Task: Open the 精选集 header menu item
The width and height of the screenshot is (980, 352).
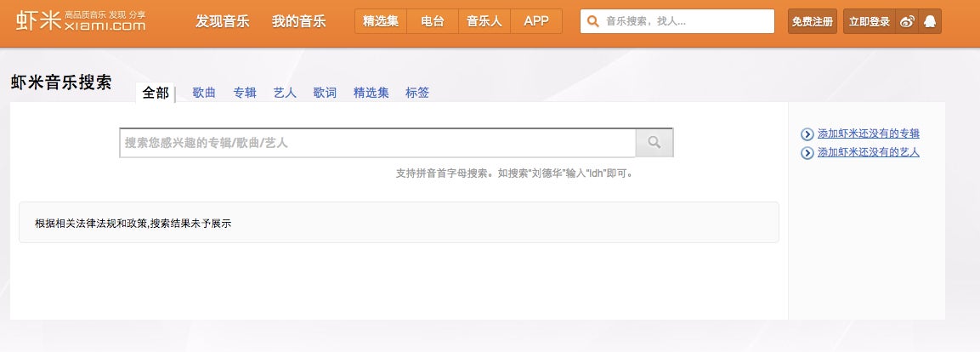Action: 381,21
